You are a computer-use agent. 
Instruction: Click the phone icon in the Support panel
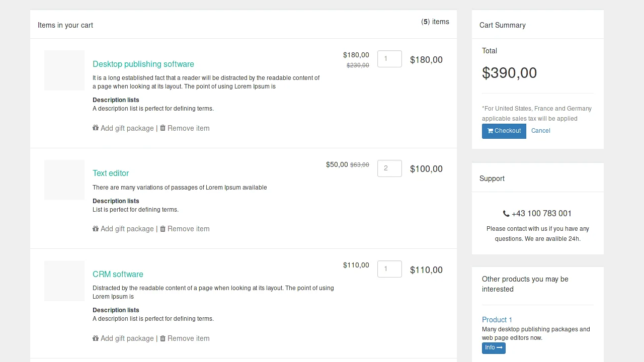(506, 213)
